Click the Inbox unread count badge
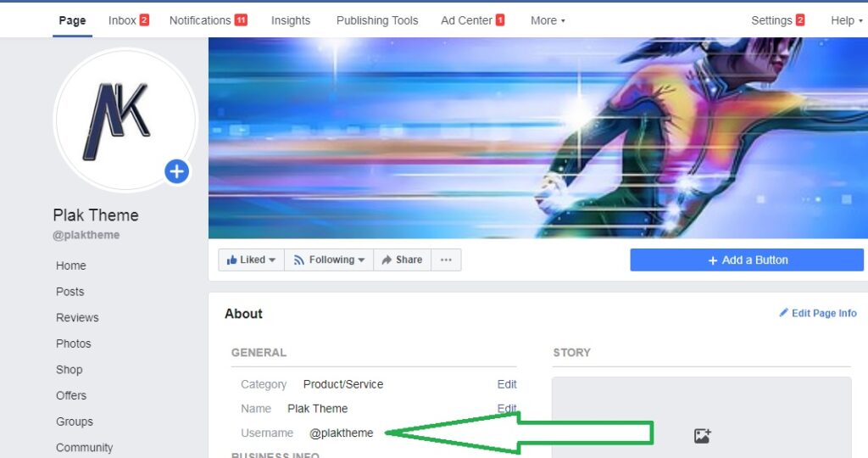This screenshot has width=868, height=458. [144, 20]
